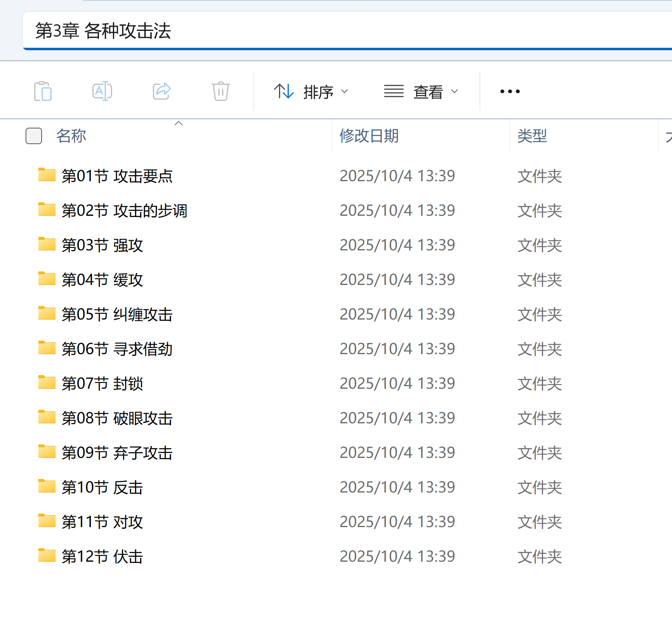Click folder icon of 第01节 攻击要点
The width and height of the screenshot is (672, 621).
point(47,175)
